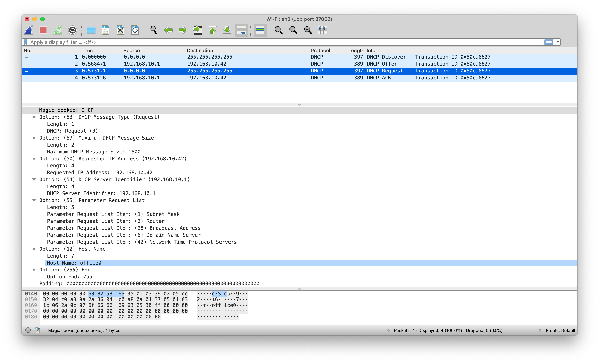
Task: Click the expert information circle indicator
Action: coord(28,330)
